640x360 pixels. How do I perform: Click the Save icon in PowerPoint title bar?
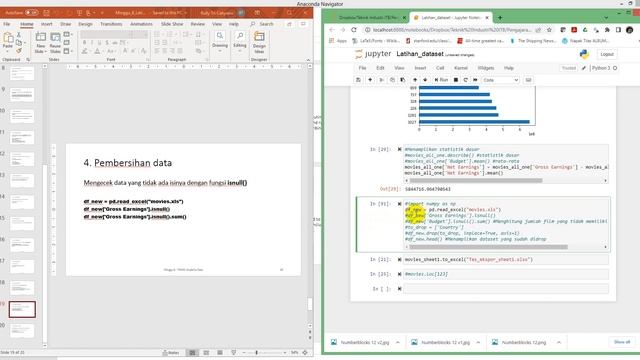(47, 13)
